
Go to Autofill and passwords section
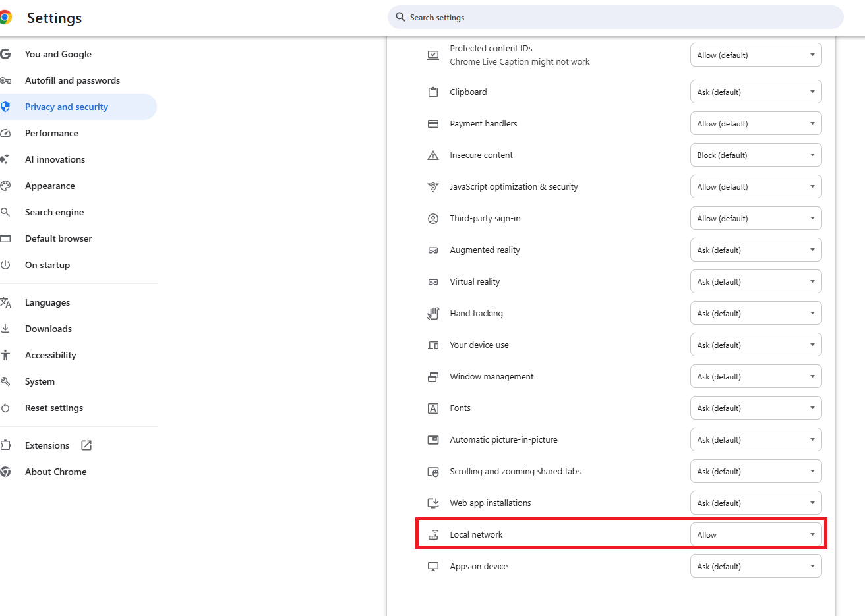pyautogui.click(x=73, y=80)
